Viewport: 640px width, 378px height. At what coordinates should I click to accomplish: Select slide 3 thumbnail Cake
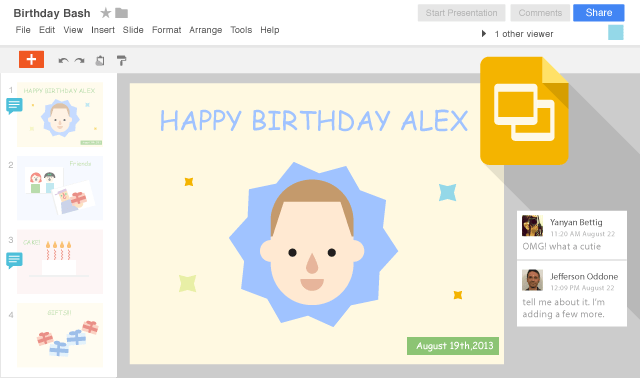(x=60, y=262)
